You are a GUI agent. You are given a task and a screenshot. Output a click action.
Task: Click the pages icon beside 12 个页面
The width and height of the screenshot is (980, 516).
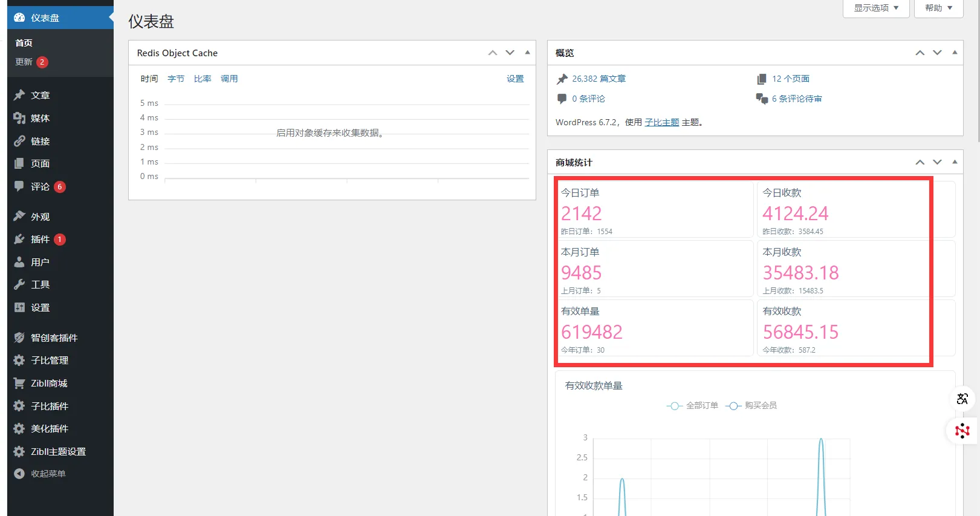pyautogui.click(x=762, y=79)
